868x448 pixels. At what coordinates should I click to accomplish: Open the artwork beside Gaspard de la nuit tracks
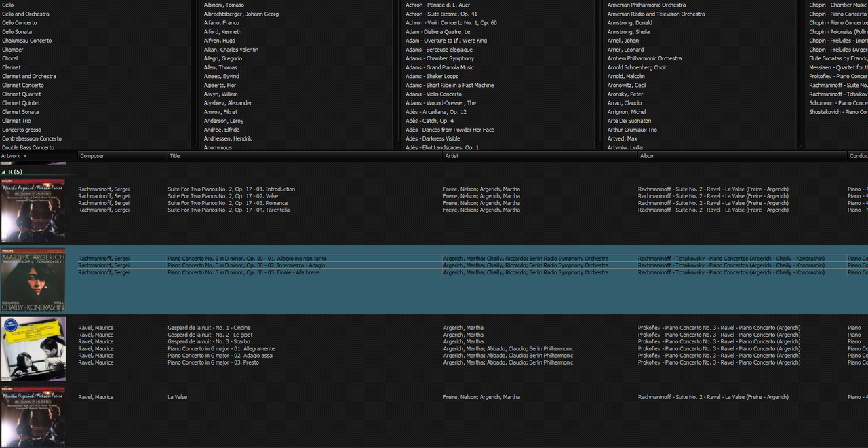coord(33,348)
